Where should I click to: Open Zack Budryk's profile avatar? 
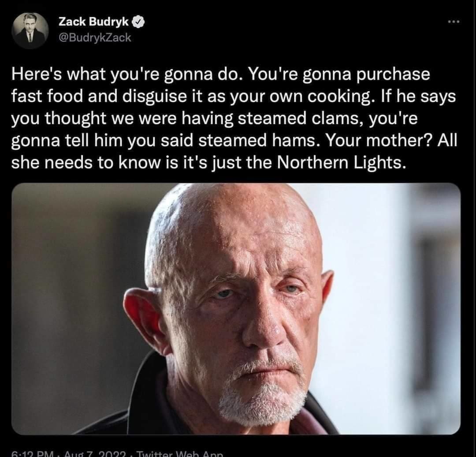point(30,30)
